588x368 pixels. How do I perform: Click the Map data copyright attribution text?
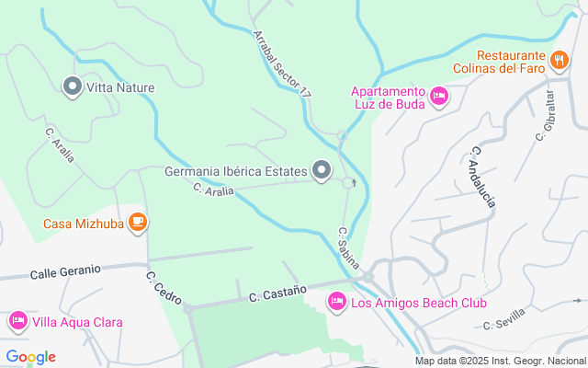coord(501,361)
